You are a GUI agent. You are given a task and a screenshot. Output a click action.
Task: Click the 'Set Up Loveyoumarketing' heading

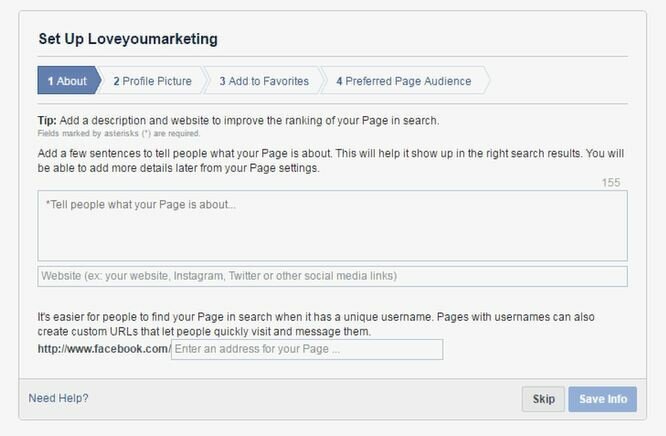[x=128, y=39]
